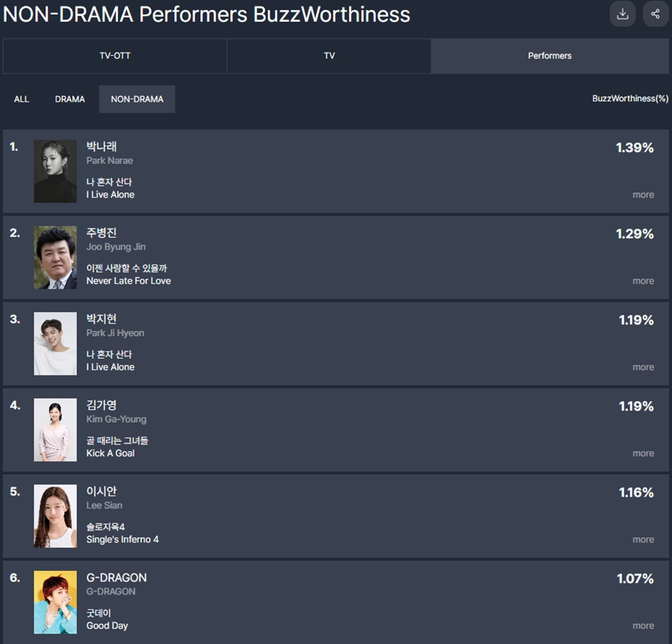Filter by ALL category

22,99
